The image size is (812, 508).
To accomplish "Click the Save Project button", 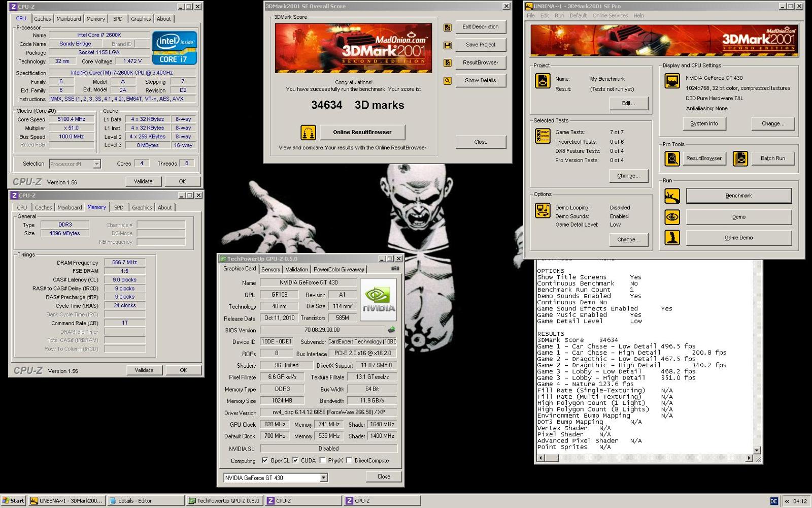I will [x=480, y=45].
